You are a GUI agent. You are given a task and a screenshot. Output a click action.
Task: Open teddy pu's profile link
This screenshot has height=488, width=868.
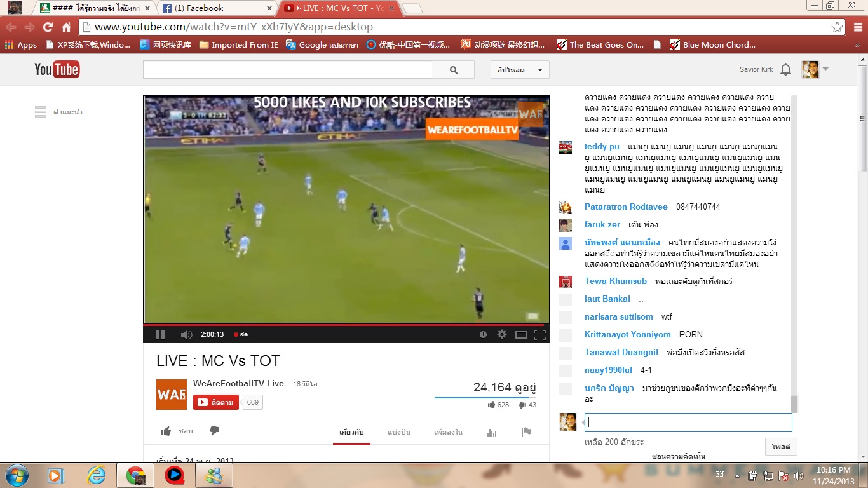[x=602, y=147]
